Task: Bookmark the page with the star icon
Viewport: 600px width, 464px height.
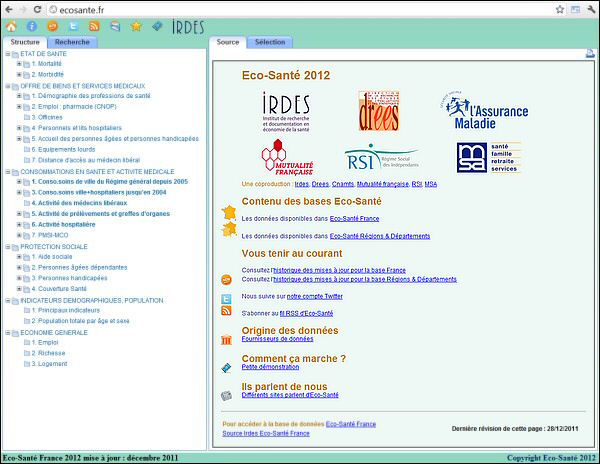Action: point(560,10)
